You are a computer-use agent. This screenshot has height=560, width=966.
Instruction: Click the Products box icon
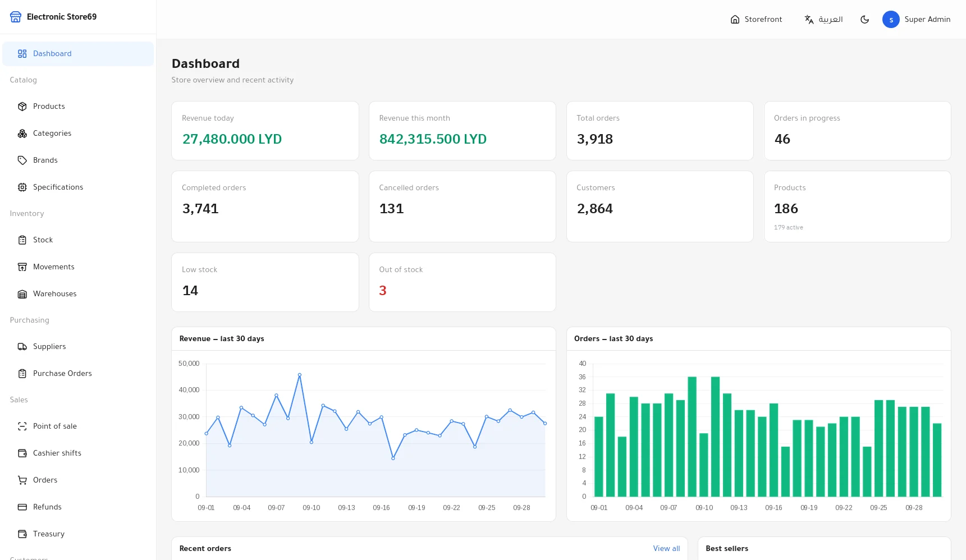tap(22, 107)
